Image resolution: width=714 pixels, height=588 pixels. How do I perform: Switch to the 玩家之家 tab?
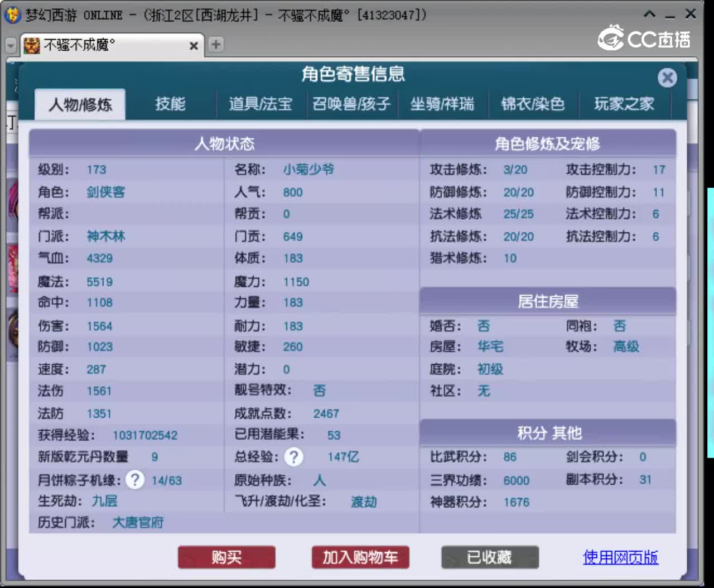(624, 104)
